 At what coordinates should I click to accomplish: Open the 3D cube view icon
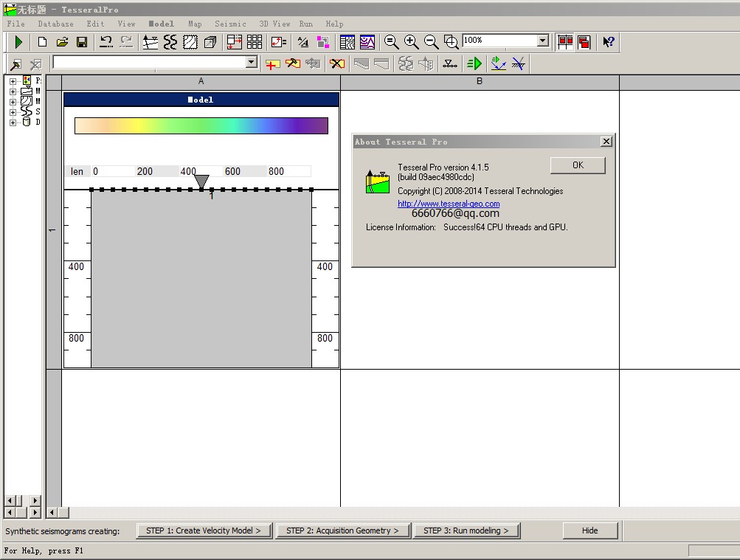pyautogui.click(x=210, y=43)
